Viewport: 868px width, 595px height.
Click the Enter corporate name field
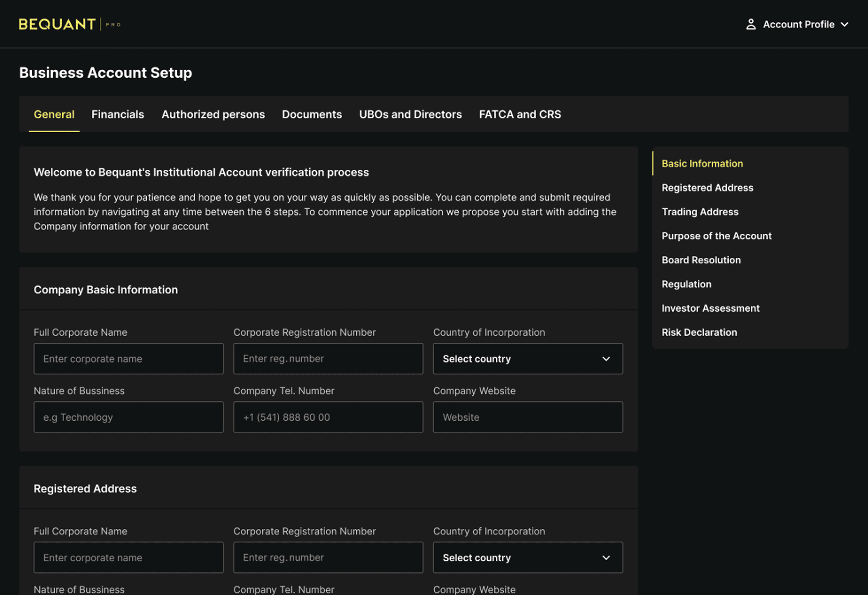click(x=128, y=359)
